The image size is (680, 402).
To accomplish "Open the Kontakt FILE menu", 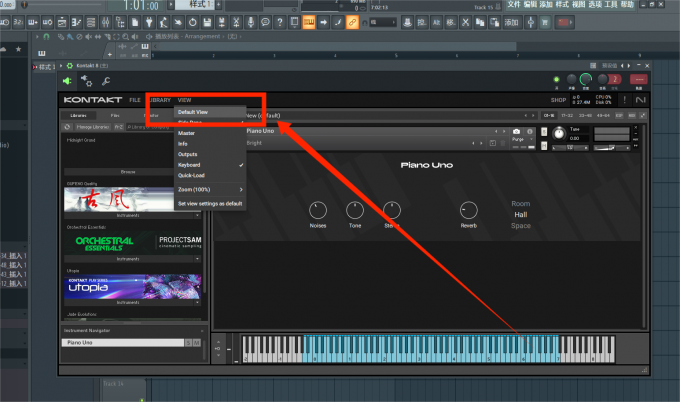I will coord(135,100).
